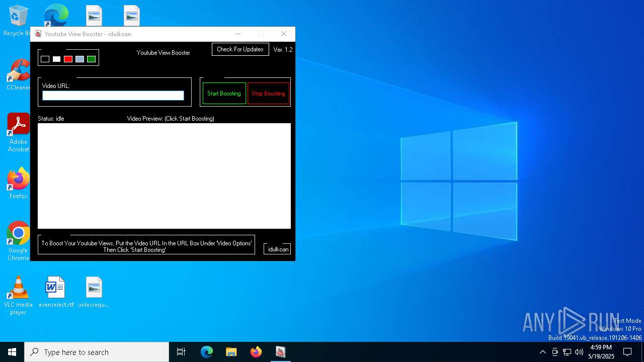Click the Start Boosting button
644x362 pixels.
pos(224,94)
